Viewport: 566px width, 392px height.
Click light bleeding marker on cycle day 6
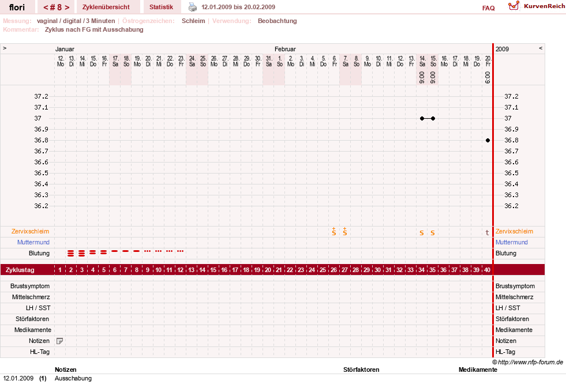pyautogui.click(x=114, y=251)
